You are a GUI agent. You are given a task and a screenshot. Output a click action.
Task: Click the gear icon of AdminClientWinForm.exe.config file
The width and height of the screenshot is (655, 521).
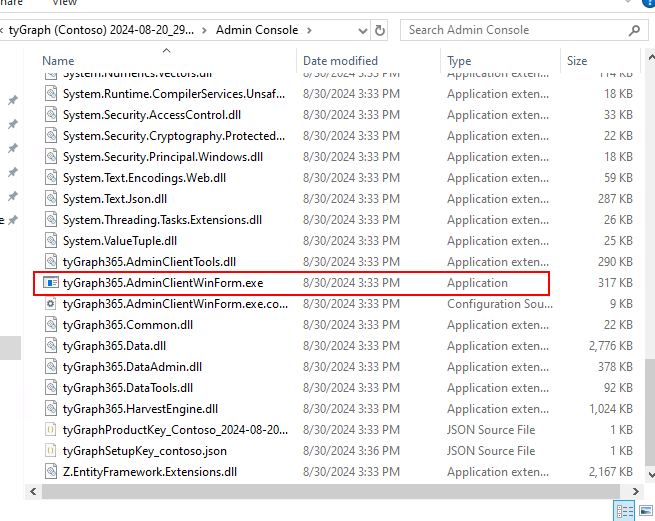pos(51,304)
